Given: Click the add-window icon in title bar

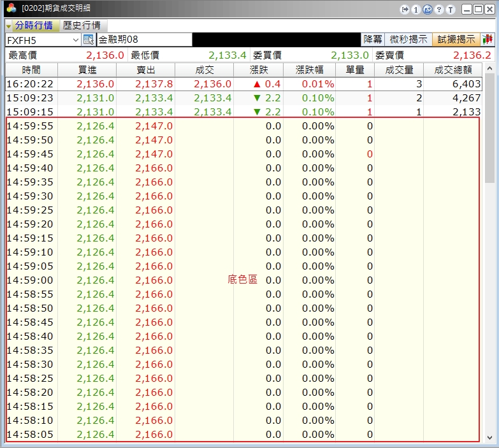Looking at the screenshot, I should point(427,10).
